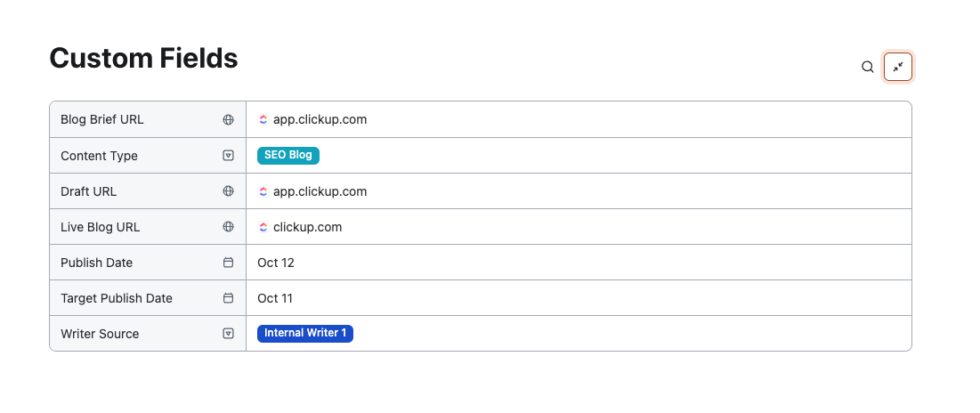Screen dimensions: 980x413
Task: Select the Blog Brief URL field label
Action: tap(101, 119)
